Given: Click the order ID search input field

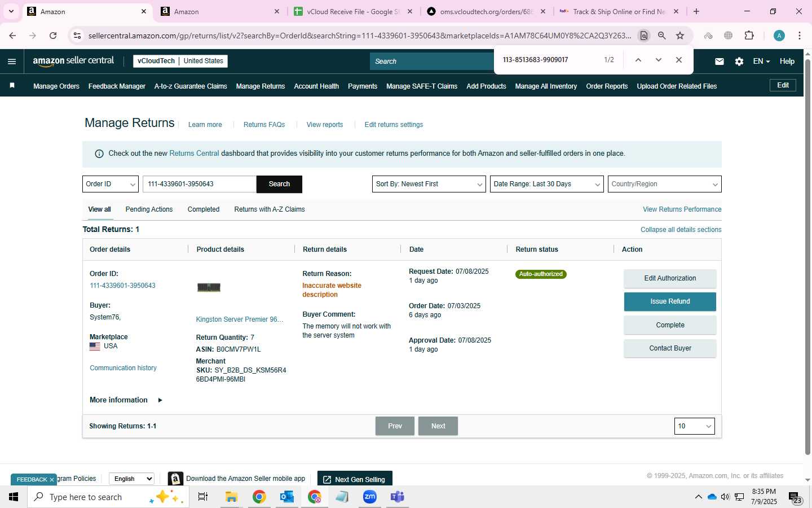Looking at the screenshot, I should coord(200,184).
